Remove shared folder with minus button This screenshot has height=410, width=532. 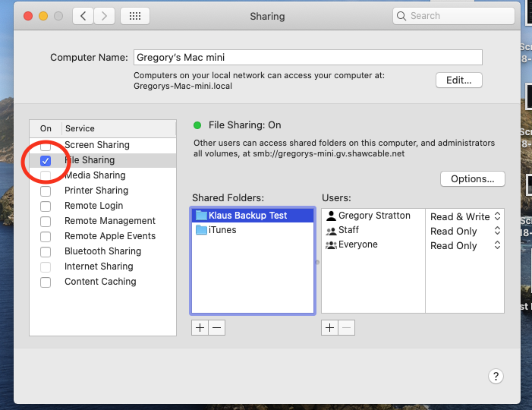click(x=216, y=327)
